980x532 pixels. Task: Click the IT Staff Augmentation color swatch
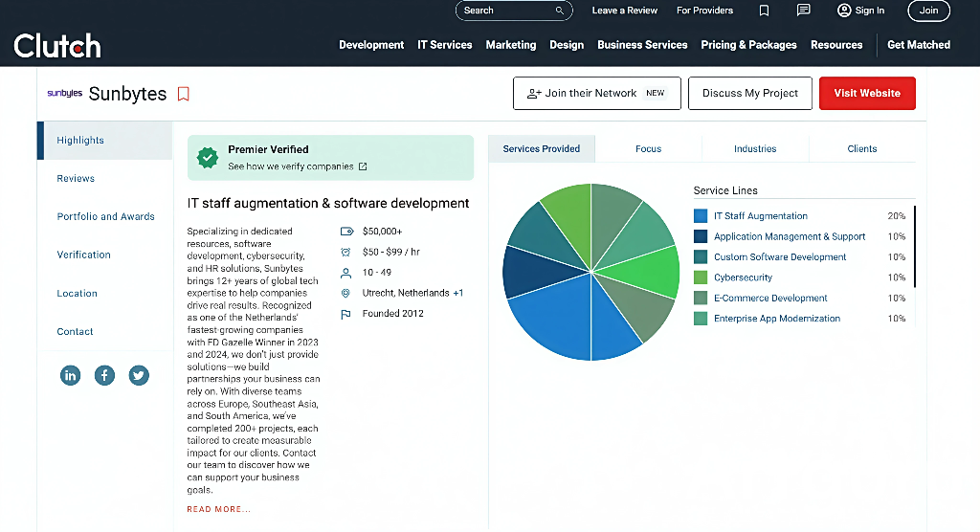pyautogui.click(x=701, y=216)
